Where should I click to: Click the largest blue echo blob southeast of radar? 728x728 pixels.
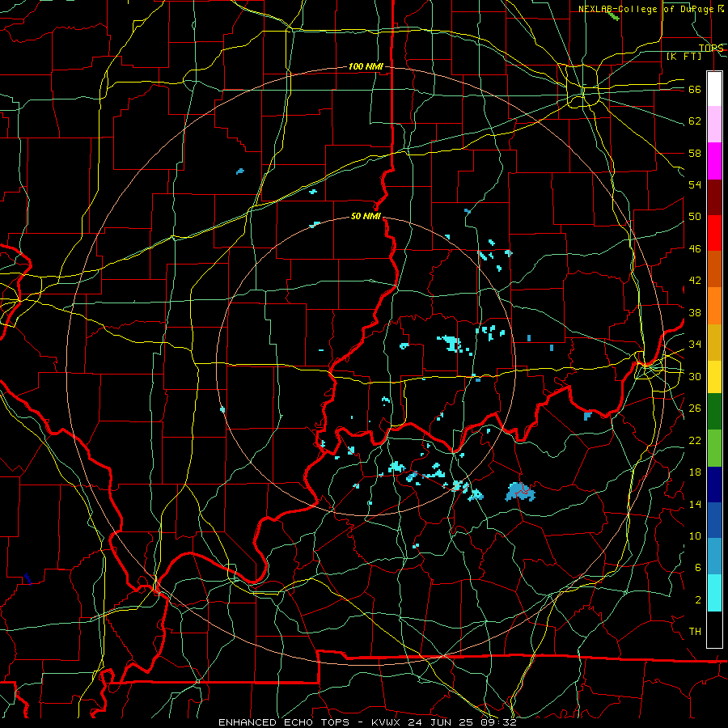(520, 492)
